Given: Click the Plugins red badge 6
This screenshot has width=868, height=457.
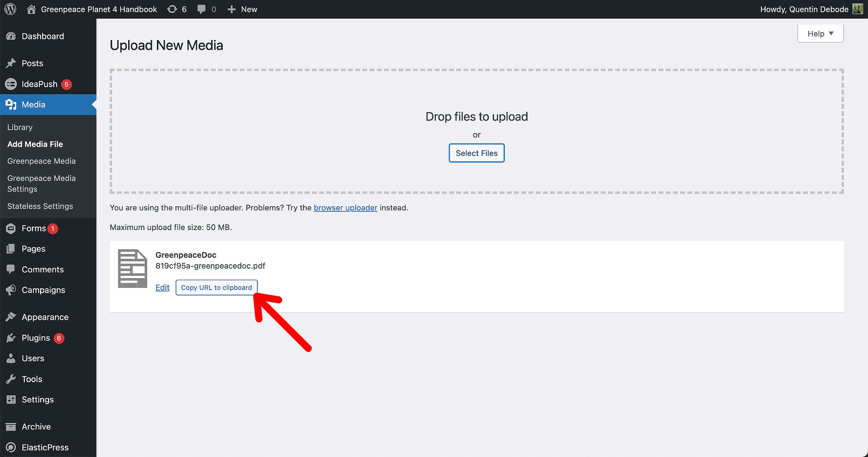Looking at the screenshot, I should pos(59,338).
